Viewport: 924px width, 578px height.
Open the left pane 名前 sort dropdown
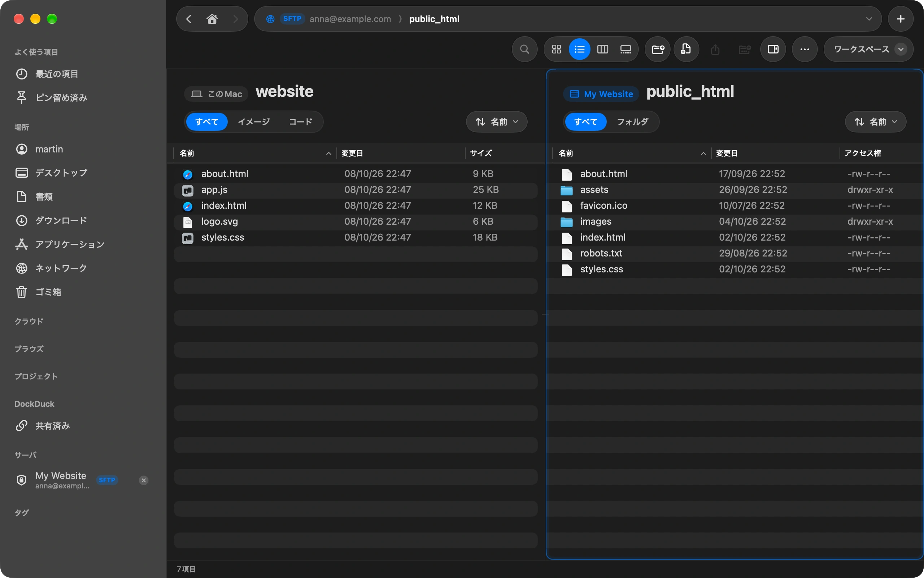click(496, 122)
